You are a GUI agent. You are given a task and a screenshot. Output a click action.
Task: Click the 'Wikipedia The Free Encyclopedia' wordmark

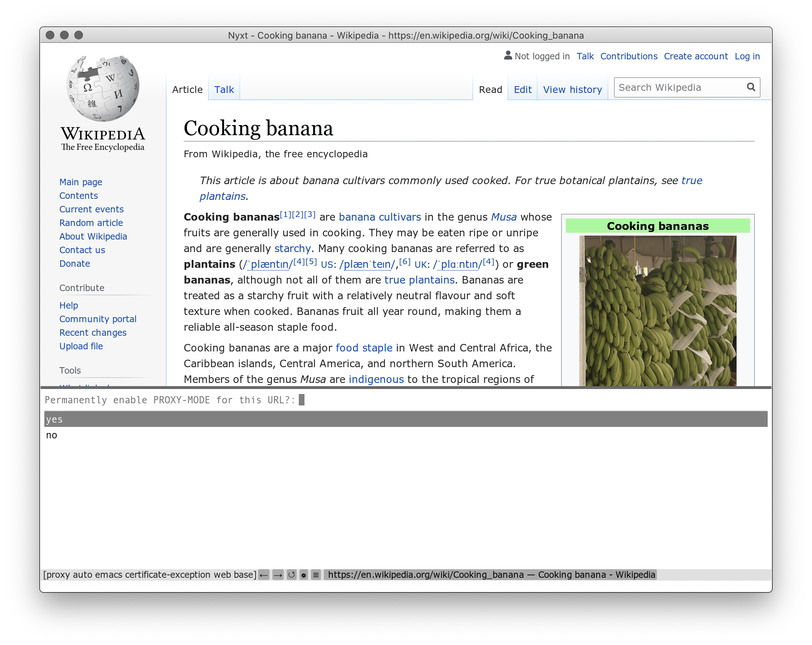tap(103, 139)
